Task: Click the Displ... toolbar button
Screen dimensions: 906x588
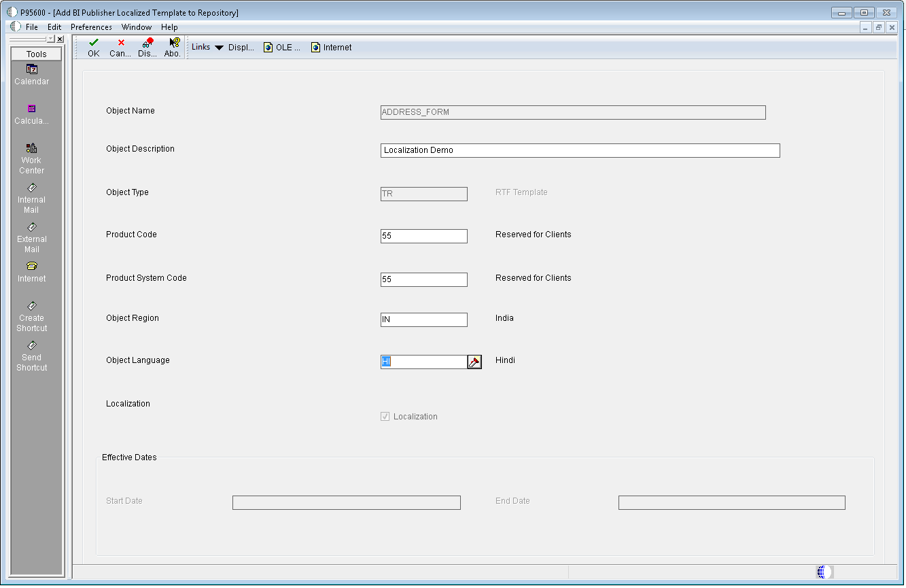Action: [x=241, y=48]
